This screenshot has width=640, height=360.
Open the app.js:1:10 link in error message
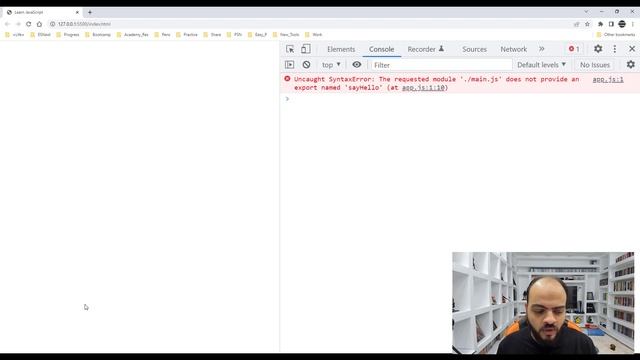pos(423,88)
